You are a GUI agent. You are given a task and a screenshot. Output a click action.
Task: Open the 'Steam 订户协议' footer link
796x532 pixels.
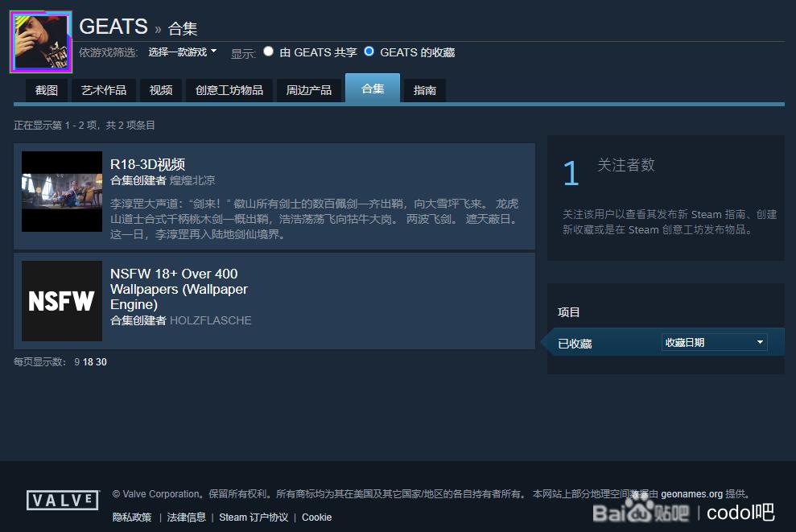254,518
